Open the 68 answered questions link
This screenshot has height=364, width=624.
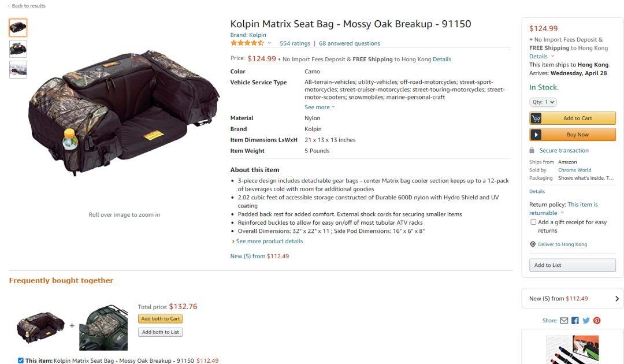(x=350, y=43)
